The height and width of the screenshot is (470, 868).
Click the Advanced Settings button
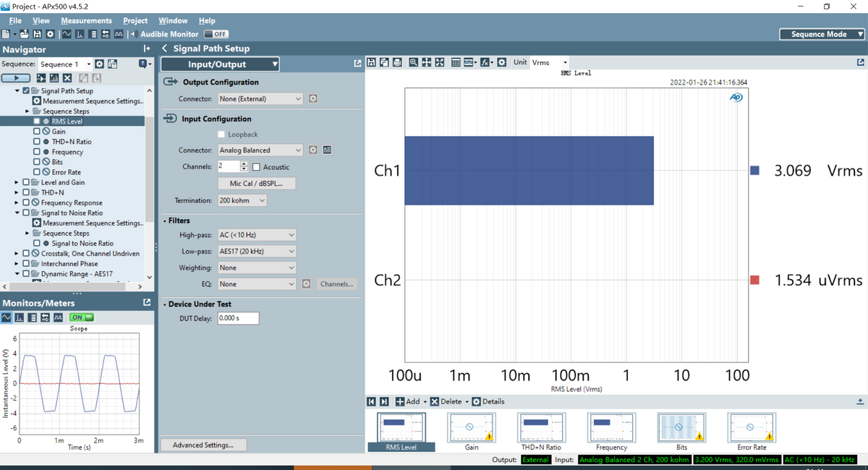[x=203, y=445]
